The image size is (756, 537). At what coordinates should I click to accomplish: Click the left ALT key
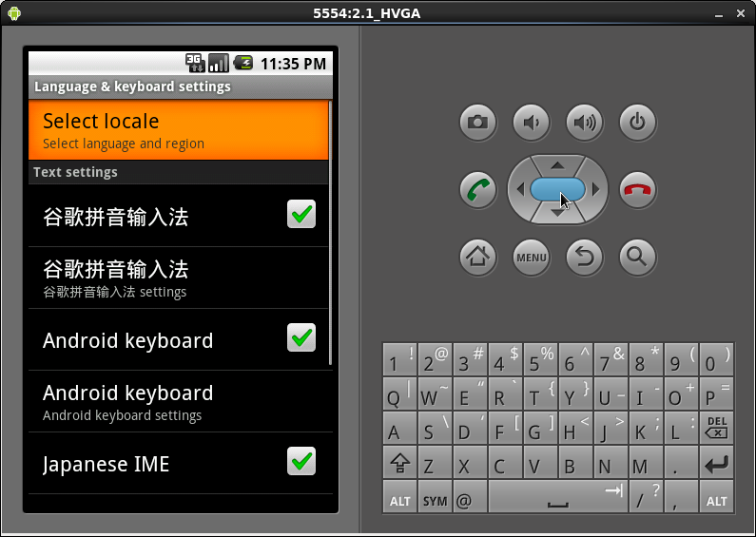[x=399, y=496]
